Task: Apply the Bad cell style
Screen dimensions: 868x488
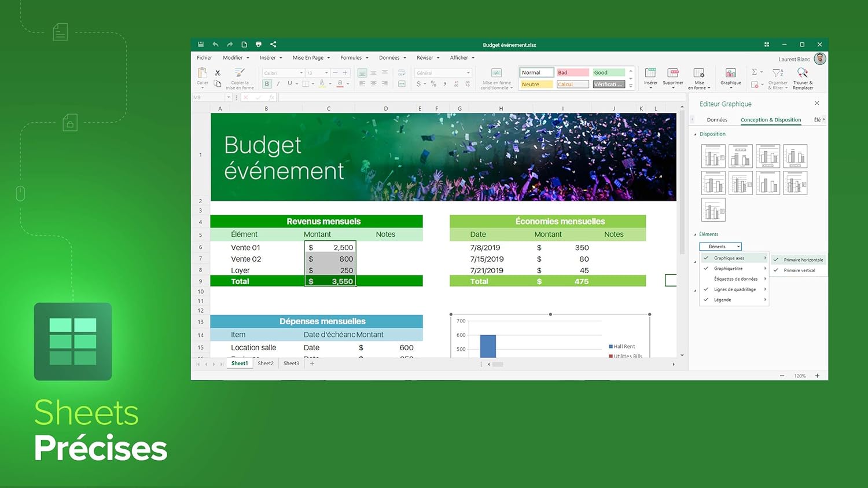Action: point(572,72)
